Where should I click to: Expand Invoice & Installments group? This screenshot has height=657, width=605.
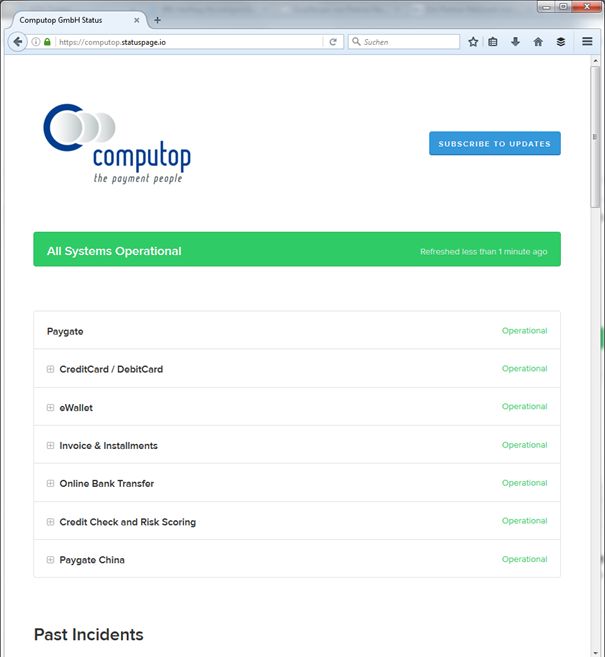pos(50,445)
